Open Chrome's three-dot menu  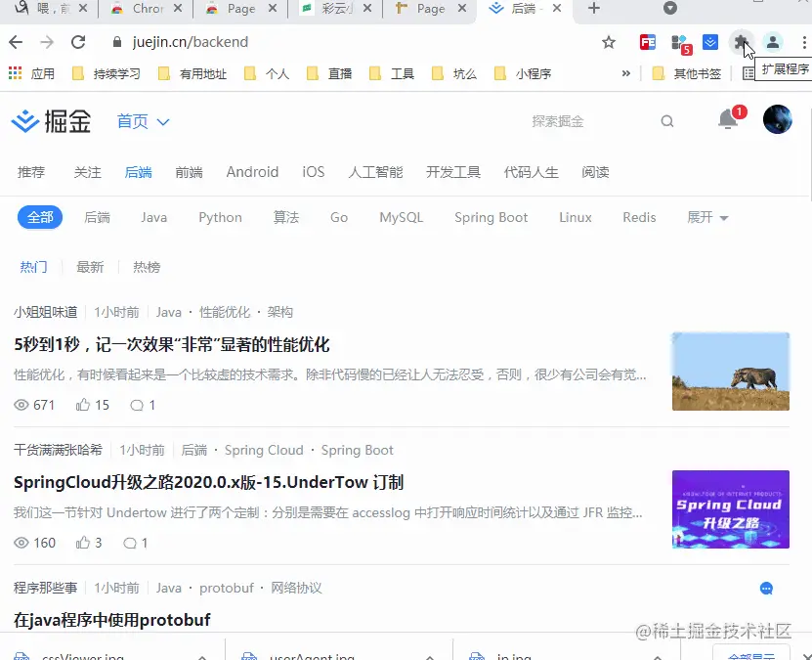point(804,43)
